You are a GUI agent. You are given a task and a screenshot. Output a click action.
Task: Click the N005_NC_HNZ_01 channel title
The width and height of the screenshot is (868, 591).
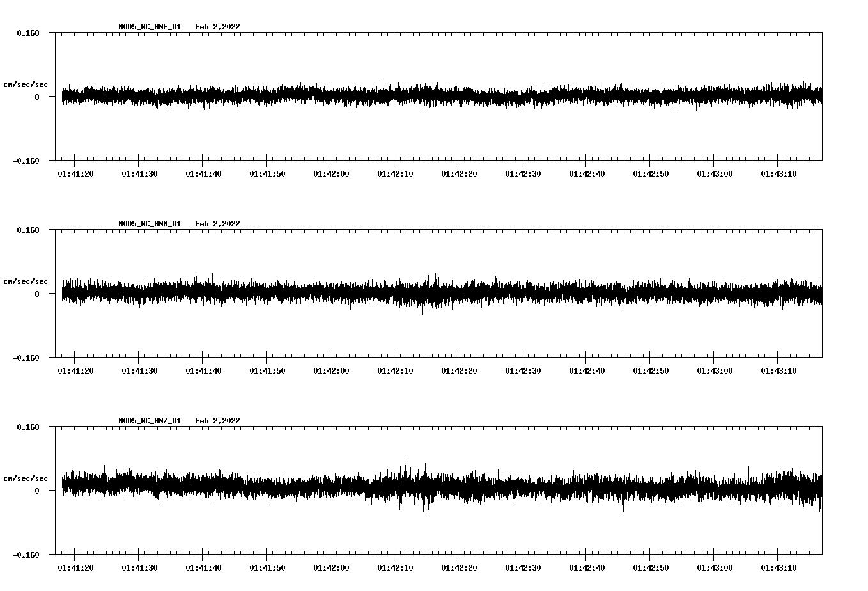[150, 421]
